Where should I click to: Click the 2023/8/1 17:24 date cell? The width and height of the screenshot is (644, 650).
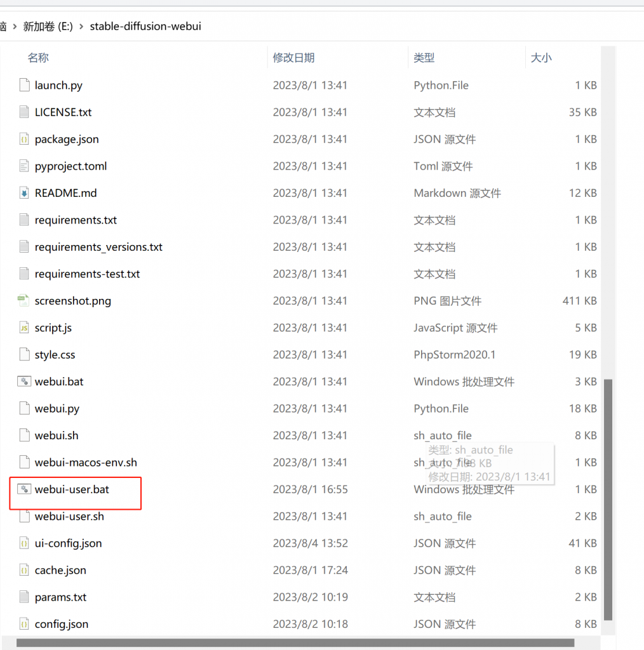[310, 570]
